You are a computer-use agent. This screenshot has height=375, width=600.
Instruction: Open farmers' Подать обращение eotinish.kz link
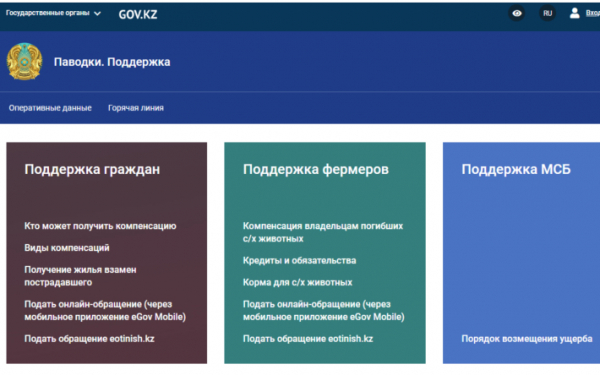click(x=308, y=339)
